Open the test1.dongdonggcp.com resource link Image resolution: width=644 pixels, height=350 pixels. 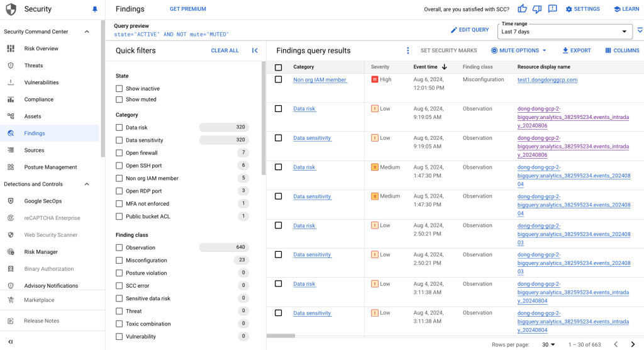click(x=547, y=80)
